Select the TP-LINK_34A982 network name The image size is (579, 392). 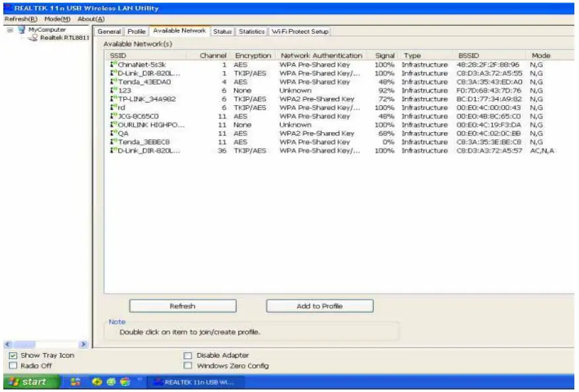pyautogui.click(x=147, y=99)
